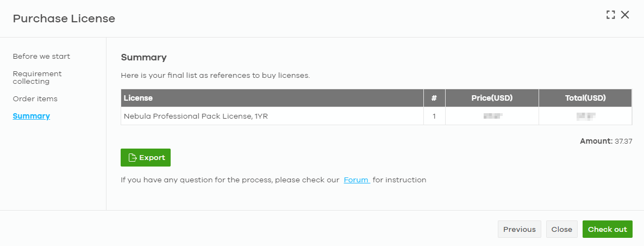Select the Nebula Professional Pack License row
Viewport: 644px width, 246px height.
pos(376,116)
